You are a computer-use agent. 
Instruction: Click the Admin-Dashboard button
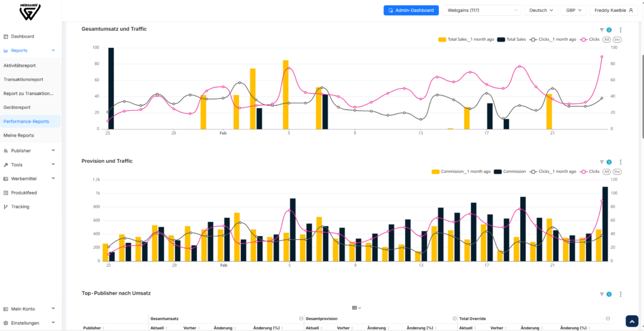411,10
